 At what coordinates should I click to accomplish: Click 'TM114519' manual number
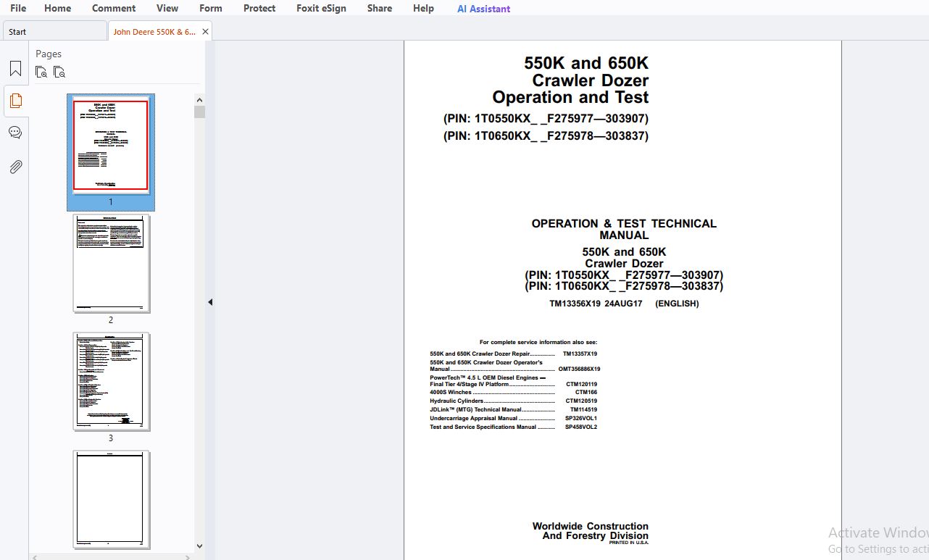point(583,410)
